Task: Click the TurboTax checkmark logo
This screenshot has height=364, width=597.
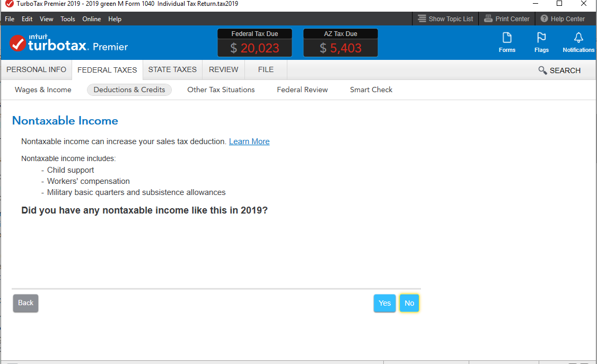Action: coord(17,43)
